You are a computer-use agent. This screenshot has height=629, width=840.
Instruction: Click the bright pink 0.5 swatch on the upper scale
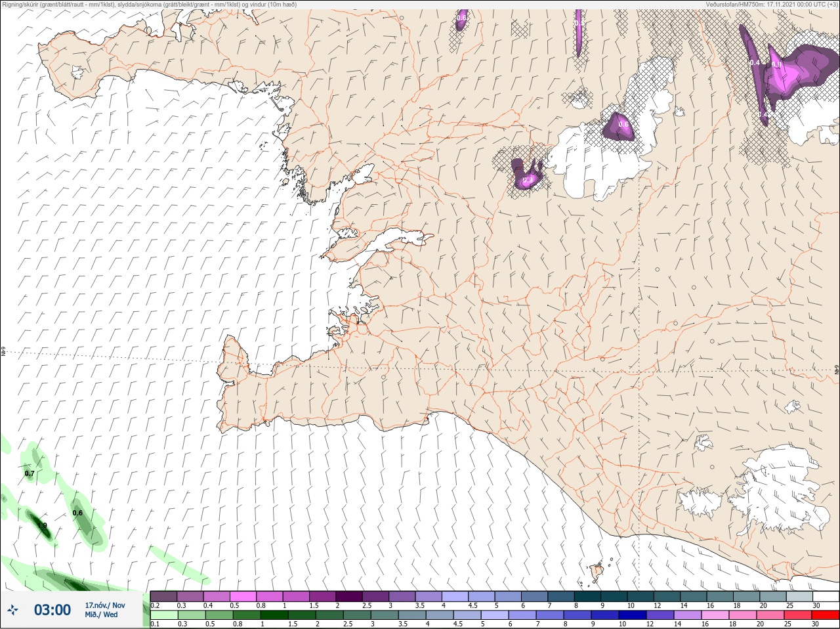click(x=243, y=596)
